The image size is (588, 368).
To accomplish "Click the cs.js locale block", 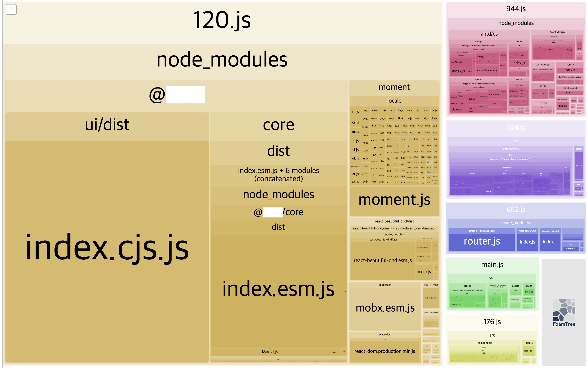I will (355, 122).
